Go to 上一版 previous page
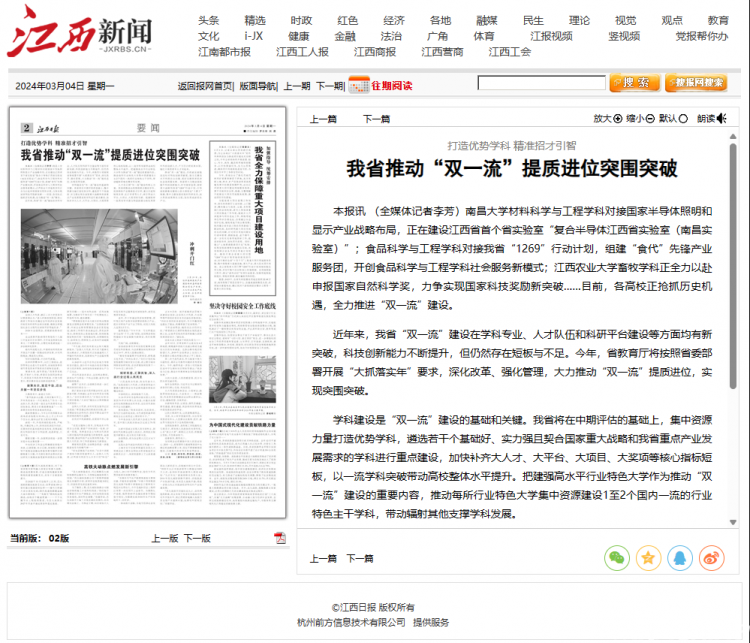Screen dimensions: 750x643 (165, 538)
